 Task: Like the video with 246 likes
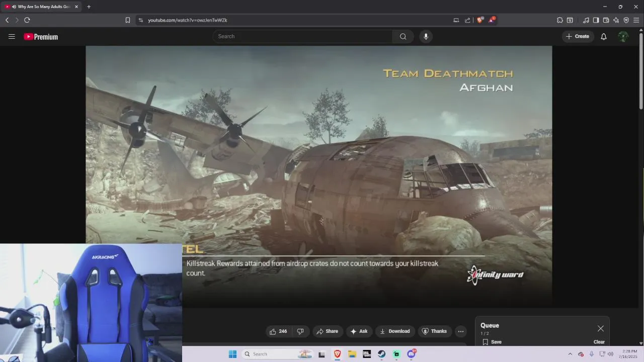[x=278, y=331]
